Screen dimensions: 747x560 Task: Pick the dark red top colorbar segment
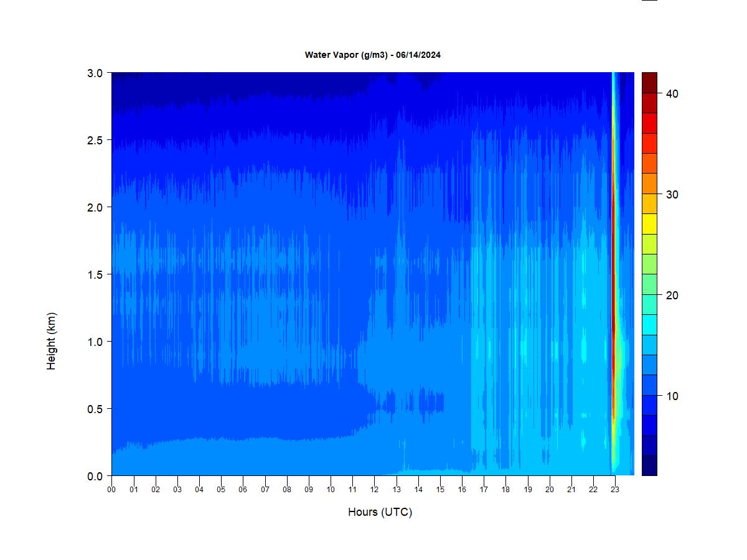tap(649, 82)
